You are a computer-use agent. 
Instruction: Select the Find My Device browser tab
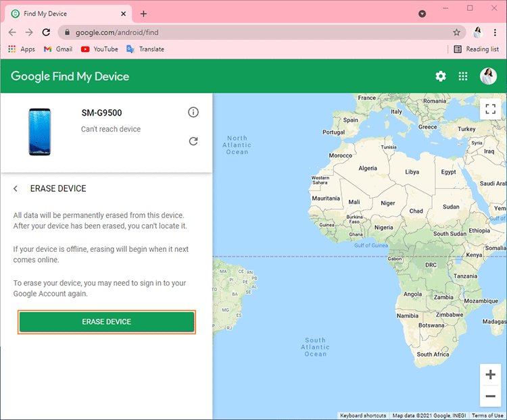(68, 14)
